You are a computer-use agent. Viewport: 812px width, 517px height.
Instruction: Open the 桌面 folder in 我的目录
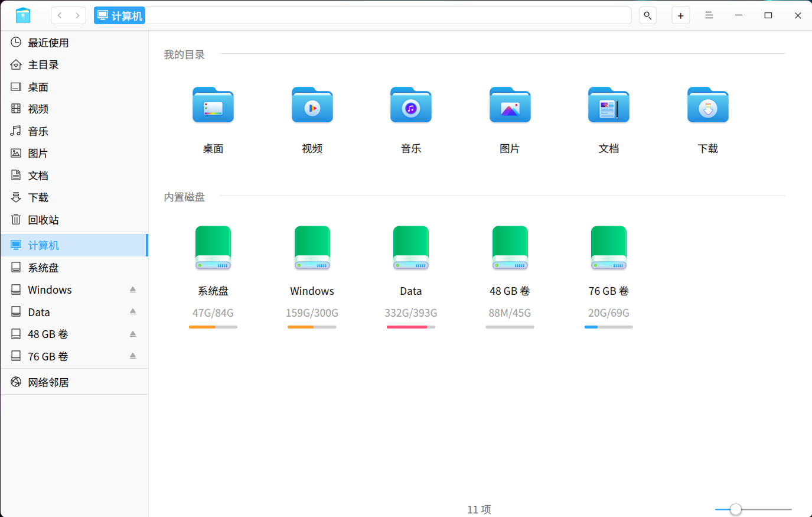(x=213, y=105)
